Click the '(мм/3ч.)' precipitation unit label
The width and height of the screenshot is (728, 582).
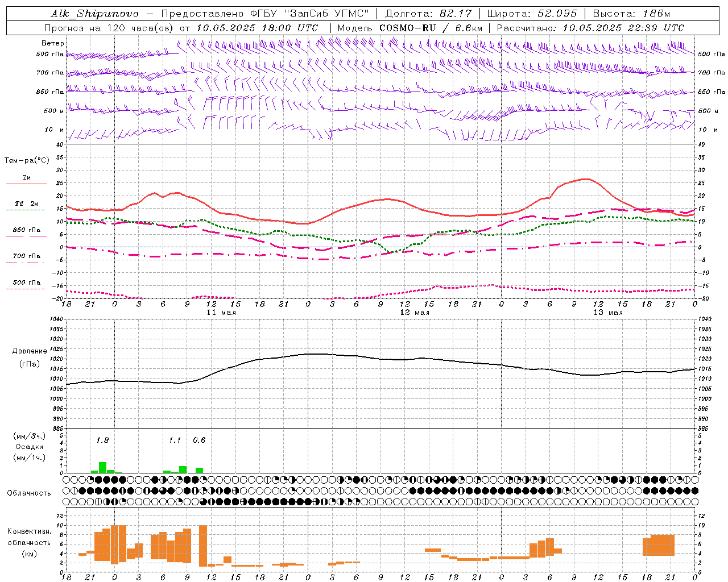pos(29,436)
